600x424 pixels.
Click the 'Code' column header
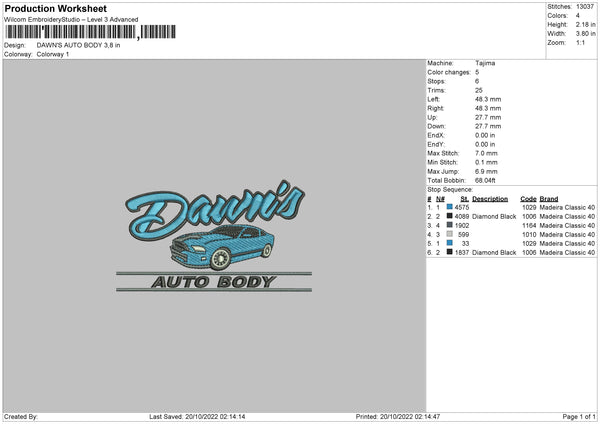tap(528, 199)
